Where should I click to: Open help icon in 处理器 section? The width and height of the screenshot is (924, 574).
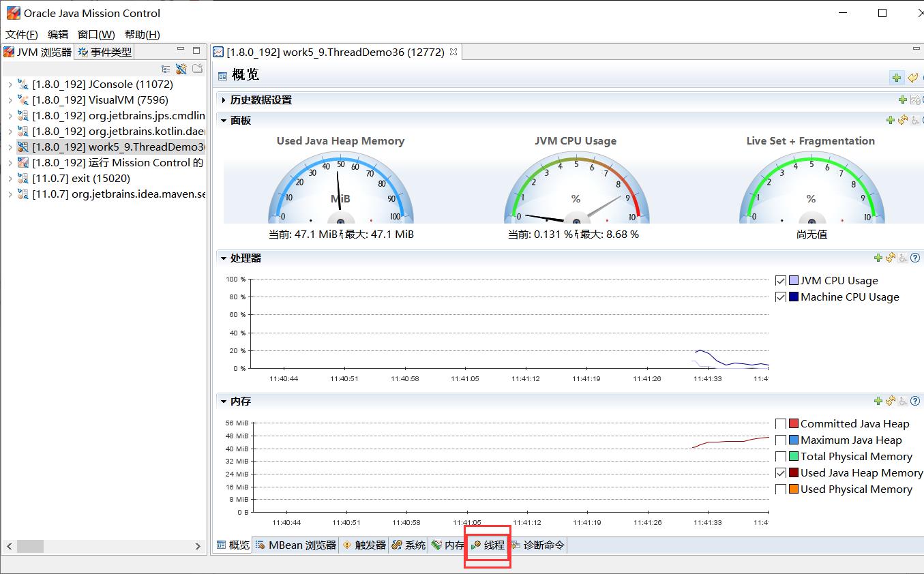(x=915, y=258)
